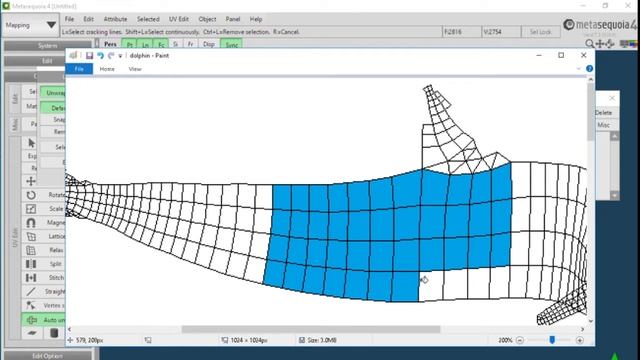Image resolution: width=640 pixels, height=360 pixels.
Task: Click the cylinder icon in Metasequoia
Action: coord(54,333)
